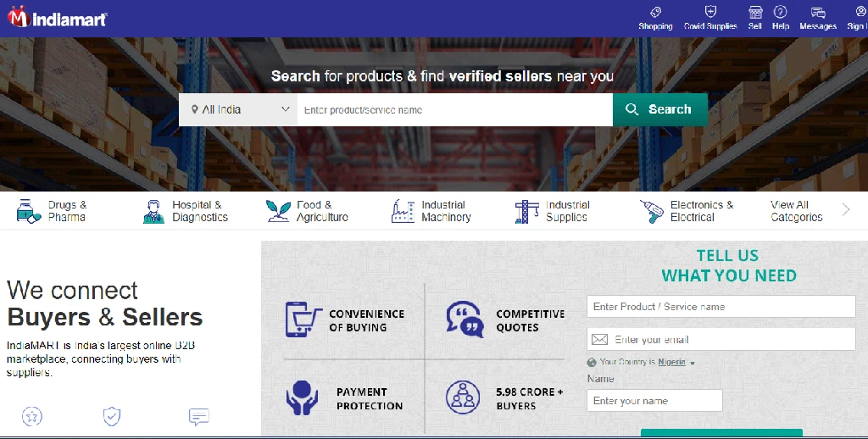Click the shield checkmark icon under marketplace text
868x439 pixels.
(112, 416)
